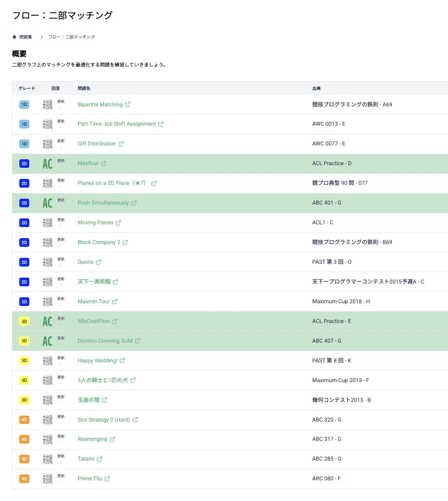Click the 回答 column header
The height and width of the screenshot is (501, 448).
point(56,89)
